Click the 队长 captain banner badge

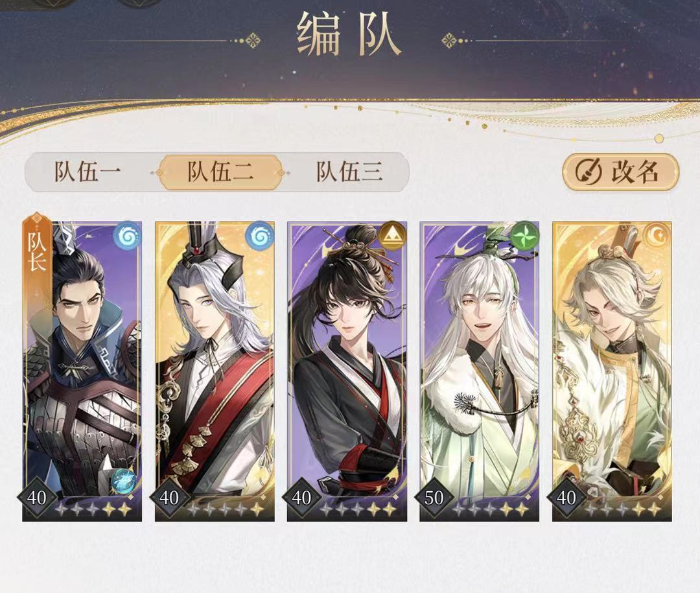38,248
